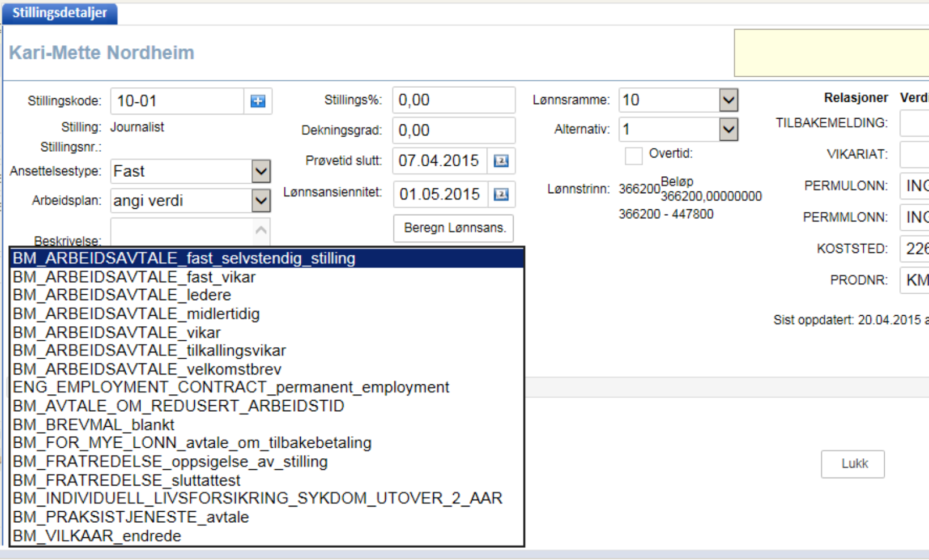
Task: Select BM_FOR_MYE_LONN_avtale_om_tilbakebetaling
Action: (x=267, y=443)
